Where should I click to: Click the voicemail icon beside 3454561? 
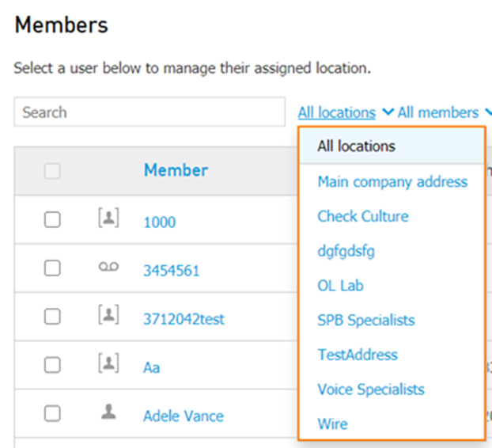[108, 267]
